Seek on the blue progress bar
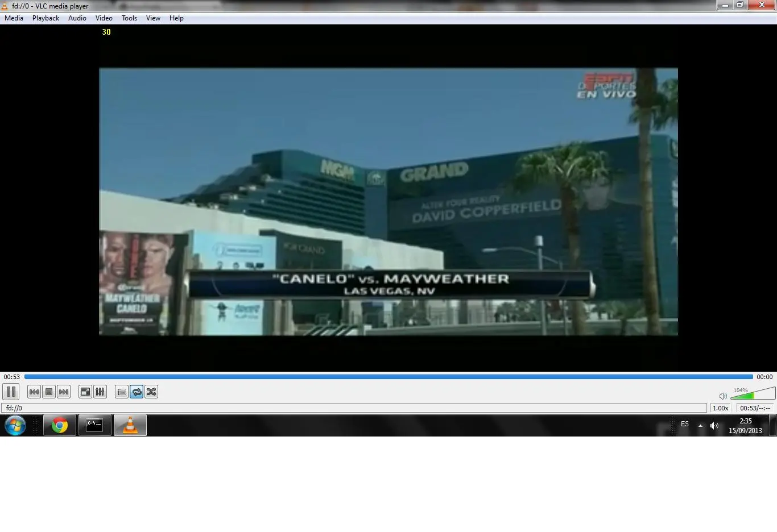This screenshot has width=777, height=532. (388, 377)
